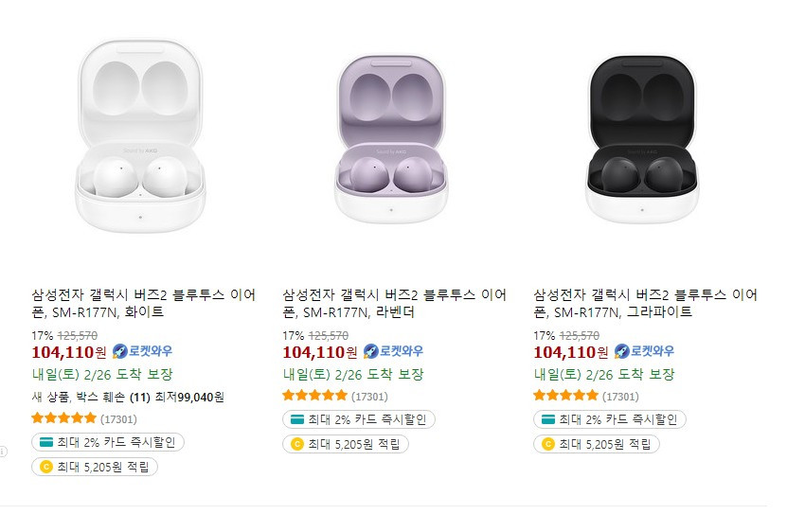Click the graphite item's 최대 2% 카드 즉시할인 badge
The image size is (805, 532).
click(609, 419)
